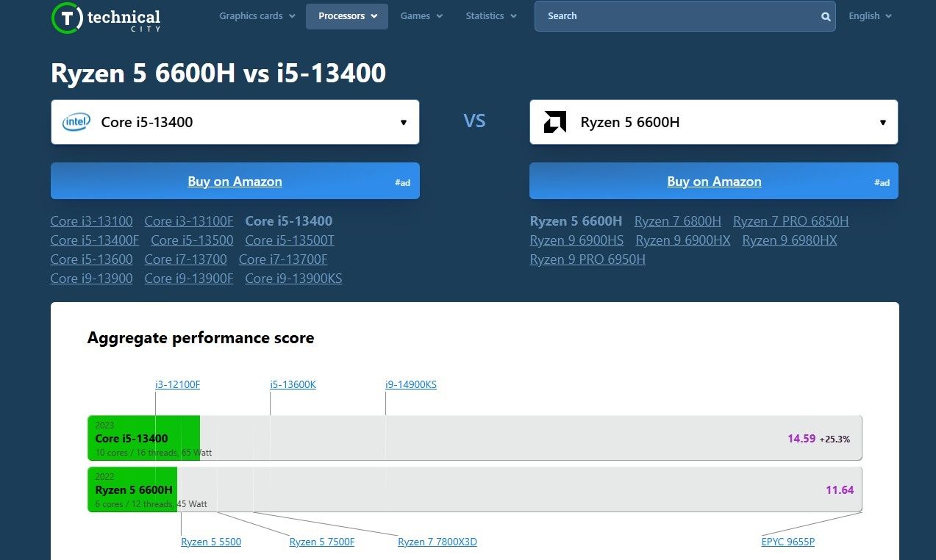
Task: Open the Core i3-13100F link
Action: tap(189, 221)
